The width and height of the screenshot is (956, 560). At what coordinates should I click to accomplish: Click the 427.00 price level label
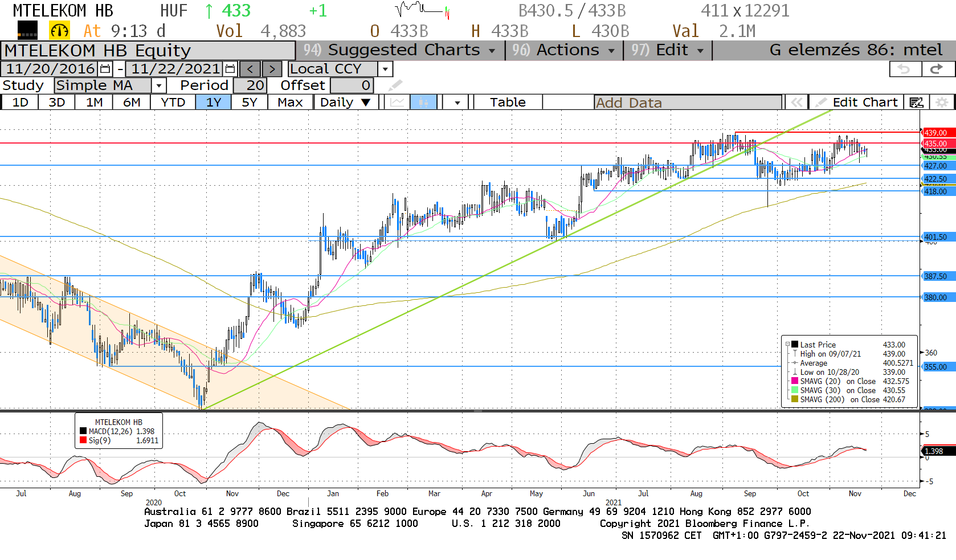(938, 166)
